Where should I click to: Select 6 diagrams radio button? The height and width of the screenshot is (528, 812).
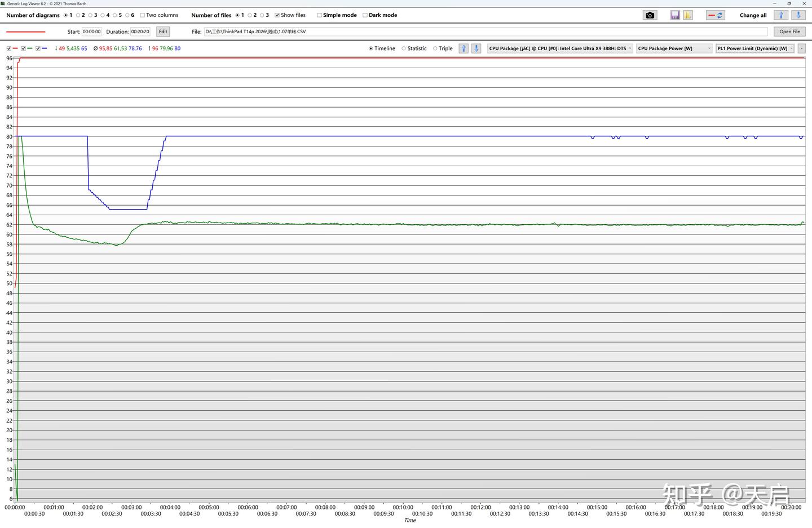[x=127, y=15]
